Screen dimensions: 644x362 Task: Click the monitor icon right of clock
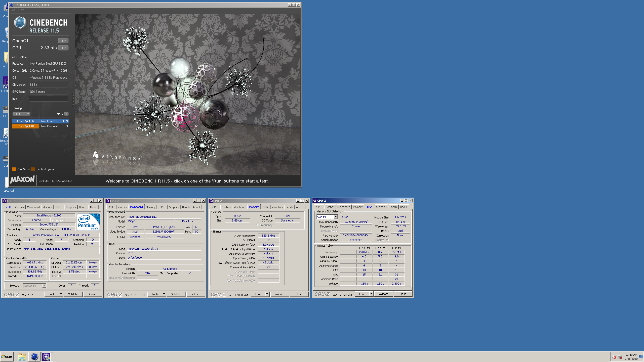pyautogui.click(x=641, y=357)
